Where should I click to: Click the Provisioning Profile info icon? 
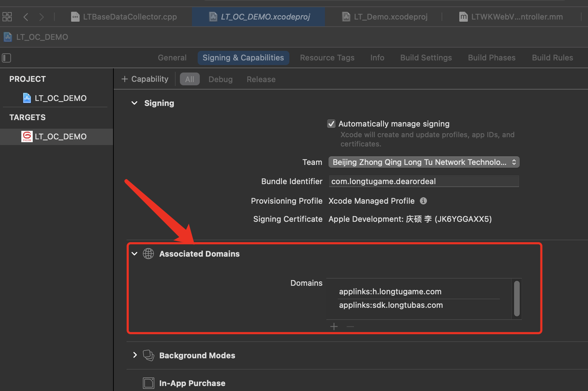pos(423,201)
